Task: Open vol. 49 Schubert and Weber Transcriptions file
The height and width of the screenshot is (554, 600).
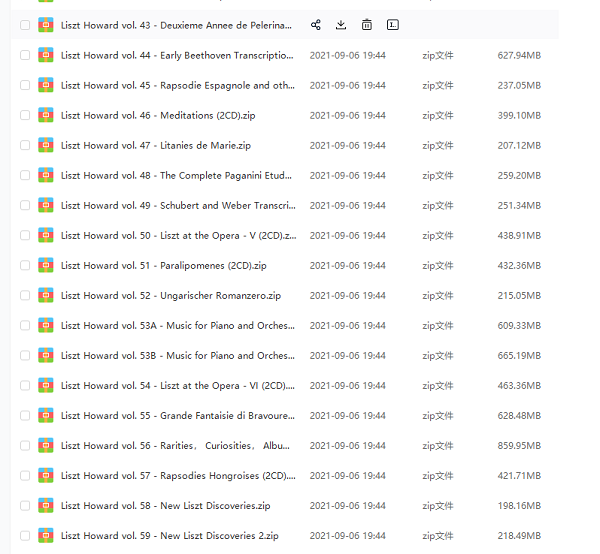Action: pyautogui.click(x=178, y=205)
